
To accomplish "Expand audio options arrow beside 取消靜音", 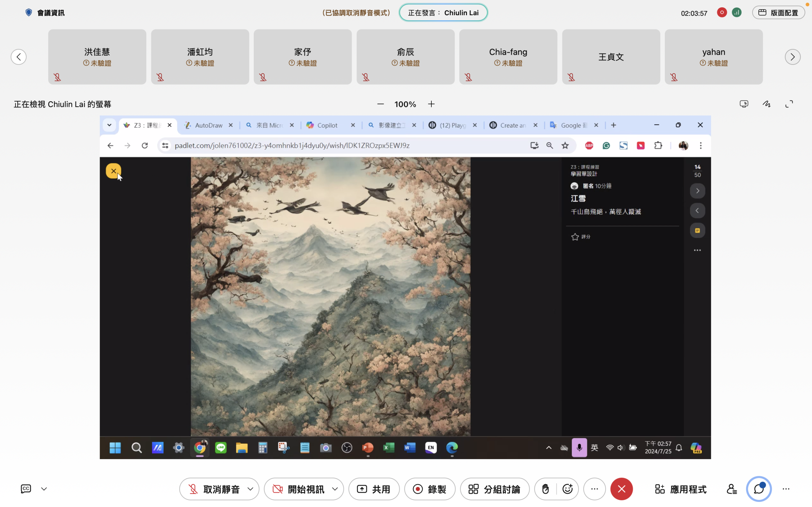I will tap(250, 489).
